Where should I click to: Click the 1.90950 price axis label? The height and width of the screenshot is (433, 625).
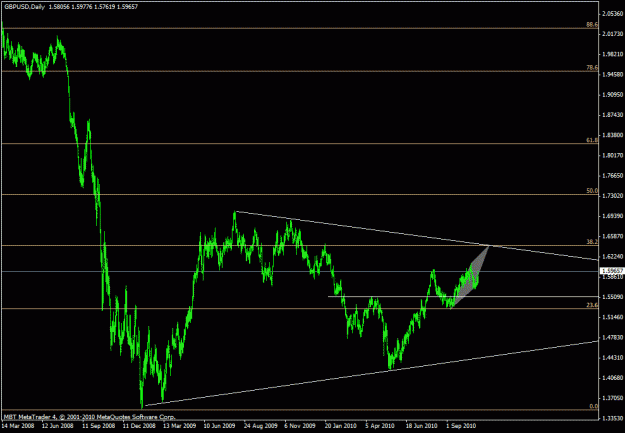coord(613,95)
